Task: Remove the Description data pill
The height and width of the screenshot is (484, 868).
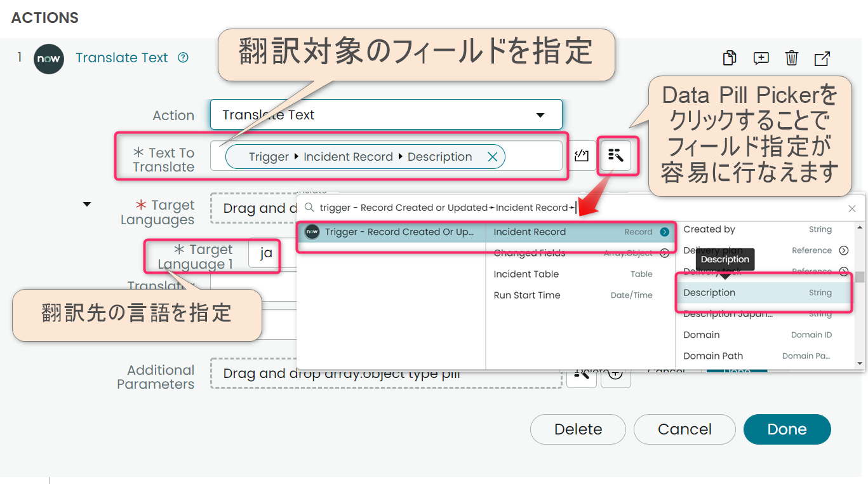Action: [492, 156]
